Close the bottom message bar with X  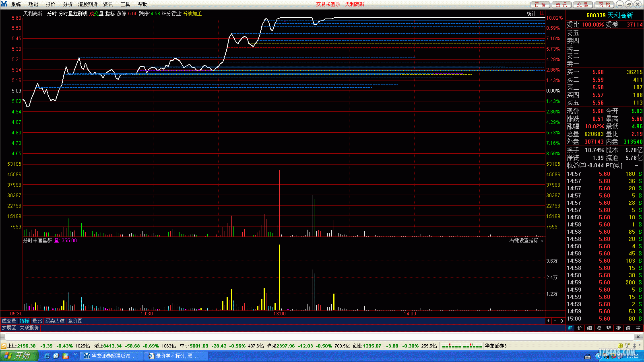638,337
